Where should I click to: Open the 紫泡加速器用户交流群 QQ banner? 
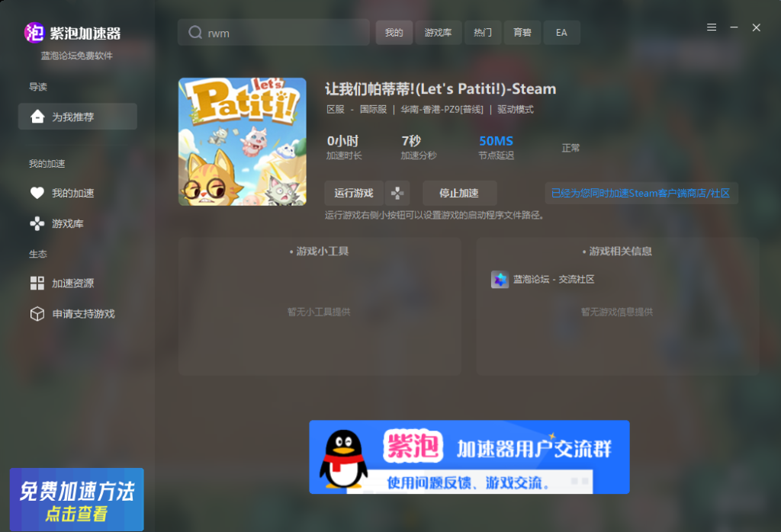(x=469, y=457)
